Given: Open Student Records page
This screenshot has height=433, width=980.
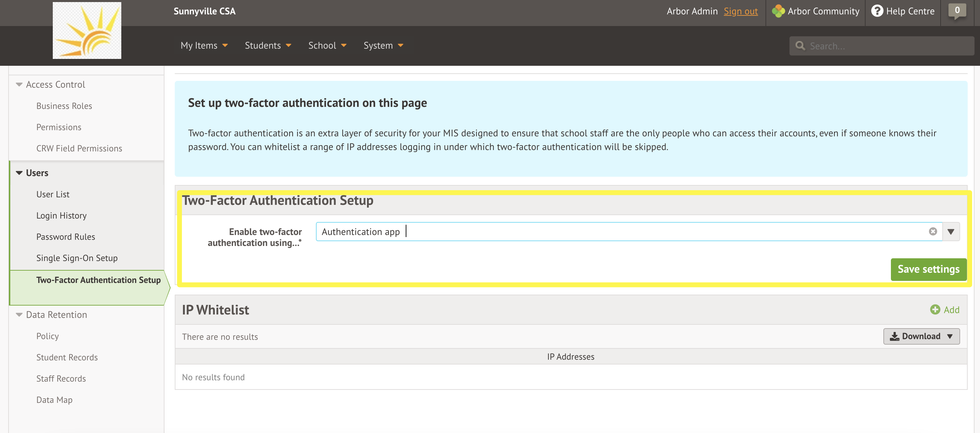Looking at the screenshot, I should point(67,357).
